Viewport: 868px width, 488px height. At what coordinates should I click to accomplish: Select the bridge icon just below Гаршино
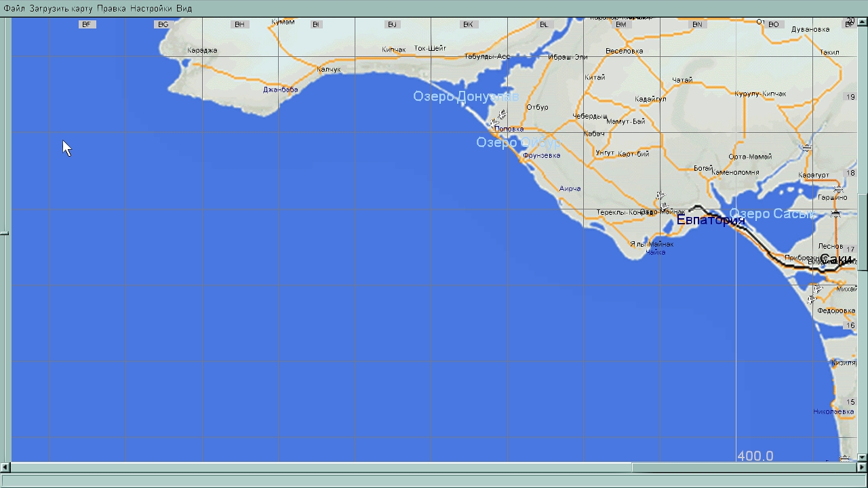(835, 213)
